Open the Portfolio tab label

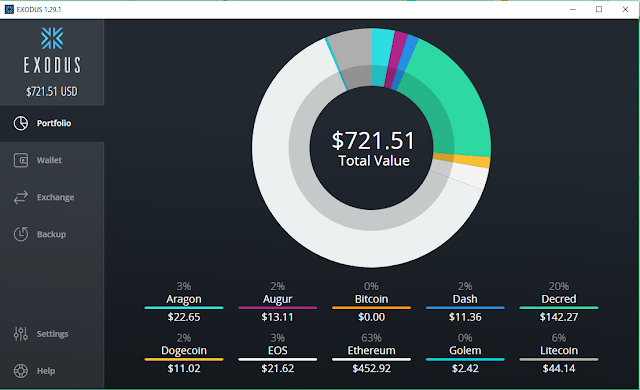coord(54,123)
